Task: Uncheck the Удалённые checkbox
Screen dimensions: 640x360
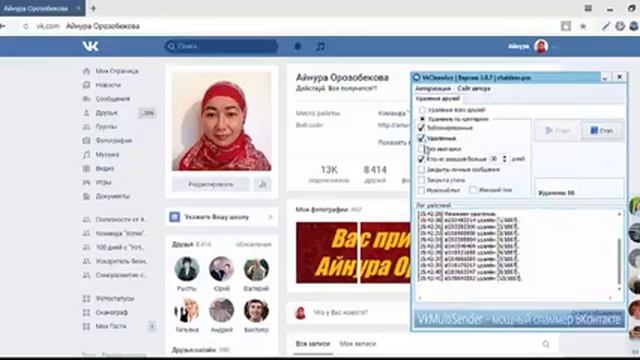Action: tap(422, 138)
